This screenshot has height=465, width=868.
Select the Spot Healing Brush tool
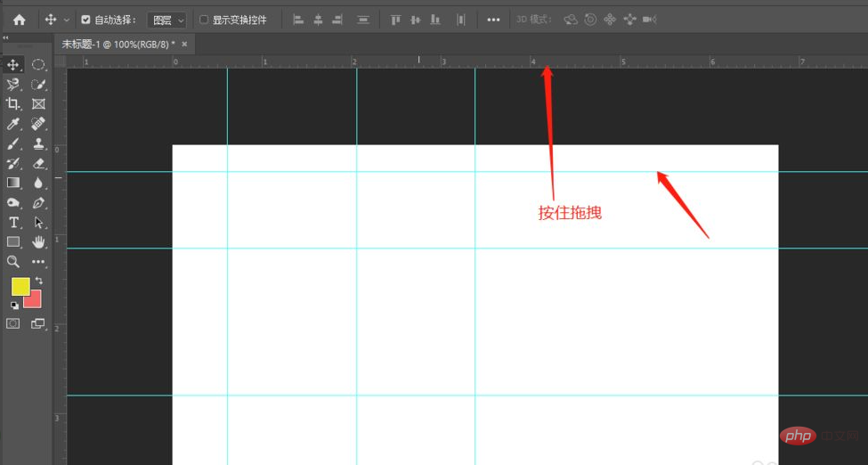pyautogui.click(x=38, y=124)
